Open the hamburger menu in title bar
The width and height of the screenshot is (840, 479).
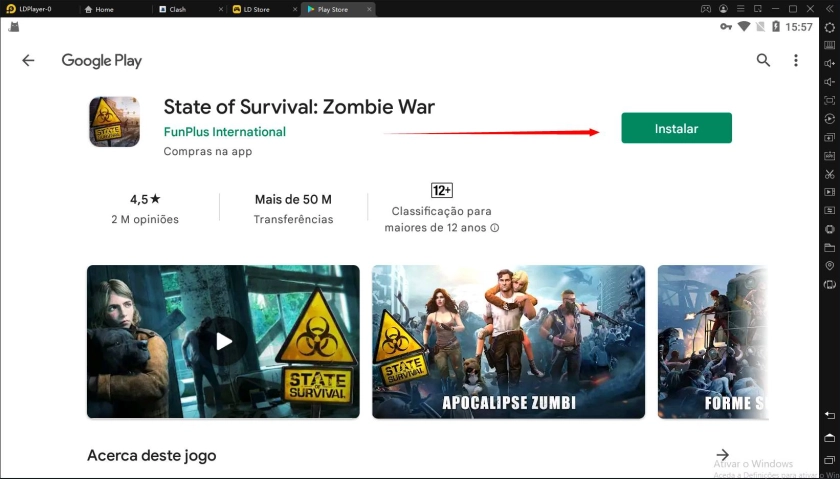click(740, 9)
